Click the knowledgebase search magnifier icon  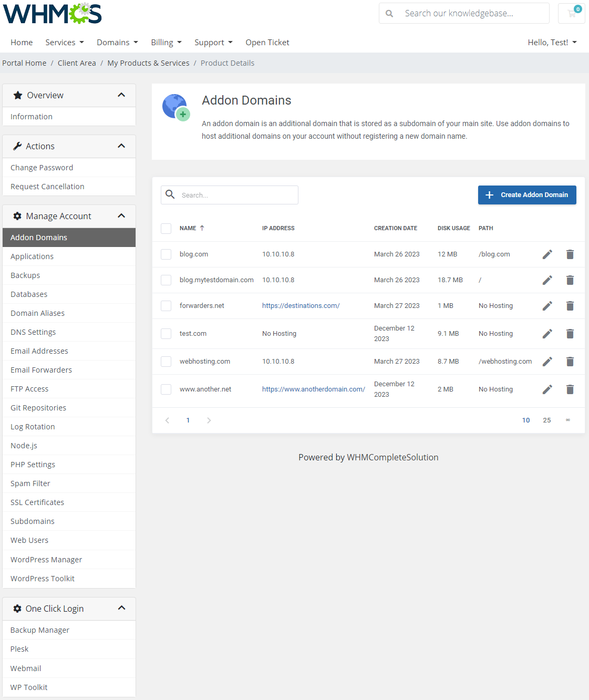point(389,13)
